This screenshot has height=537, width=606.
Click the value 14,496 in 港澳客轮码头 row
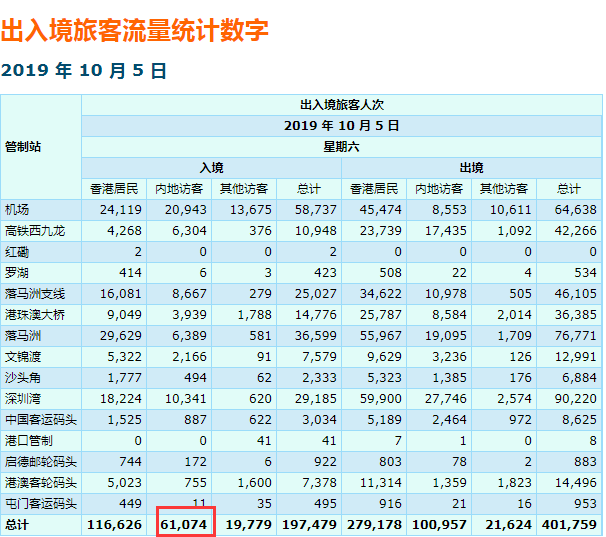[x=575, y=483]
